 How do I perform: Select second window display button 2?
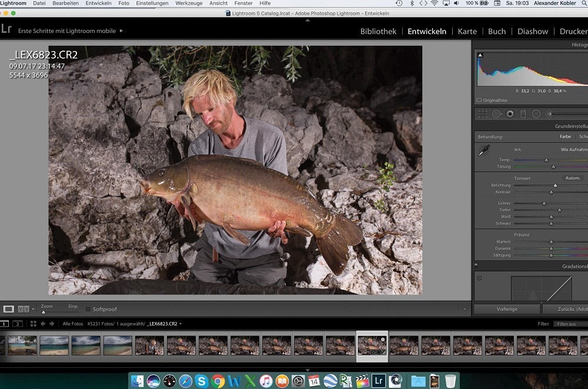pos(18,324)
